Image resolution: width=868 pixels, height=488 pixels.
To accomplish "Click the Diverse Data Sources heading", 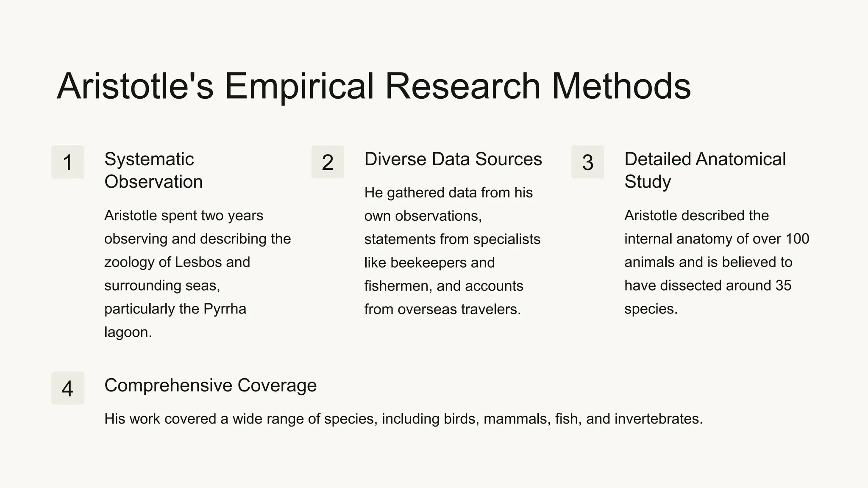I will click(x=453, y=159).
